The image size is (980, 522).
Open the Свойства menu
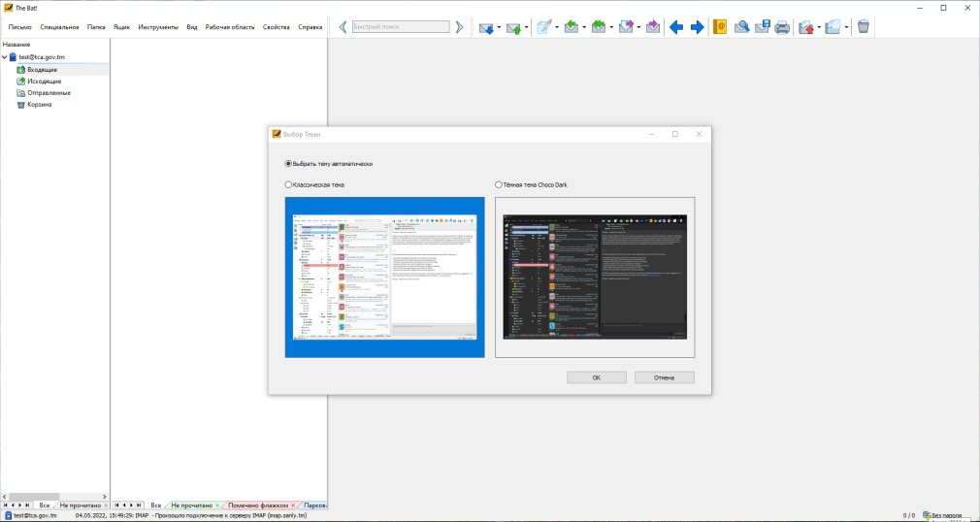point(277,27)
